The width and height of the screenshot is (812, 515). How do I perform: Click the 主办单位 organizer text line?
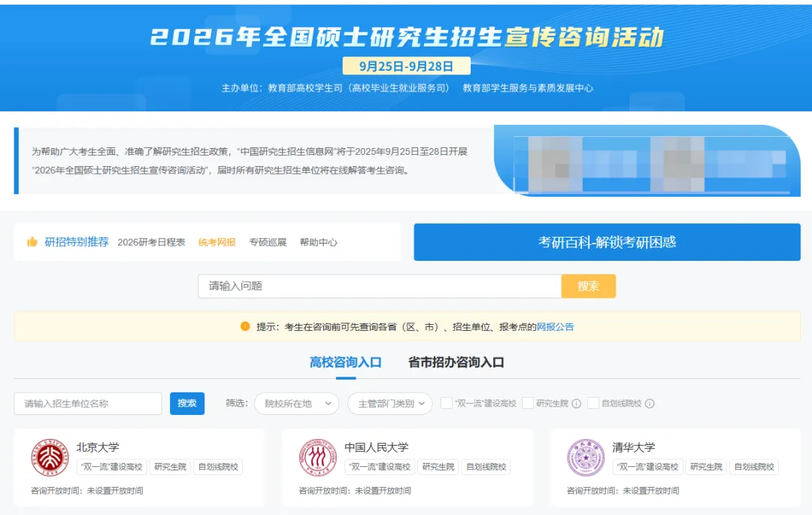coord(408,88)
